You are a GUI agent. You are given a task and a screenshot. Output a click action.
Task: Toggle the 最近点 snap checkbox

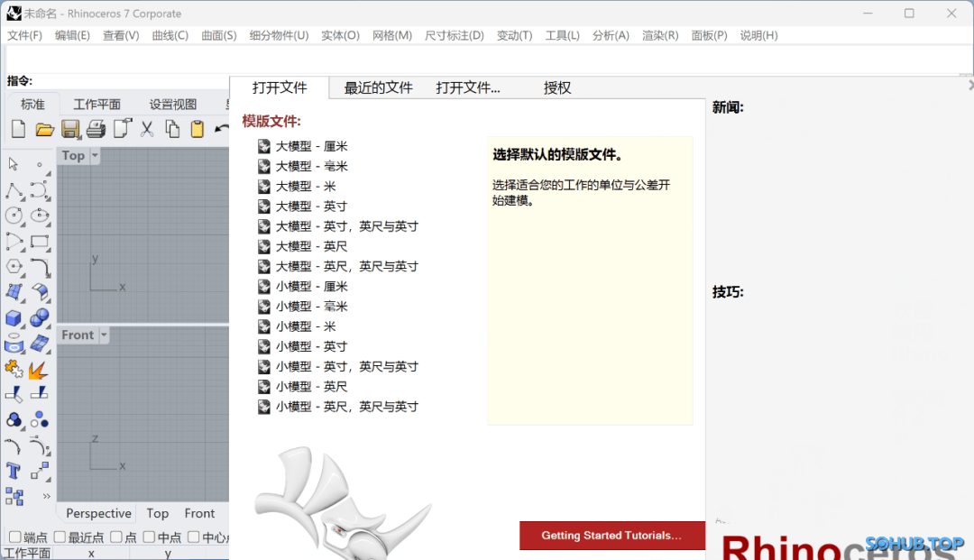pos(60,537)
